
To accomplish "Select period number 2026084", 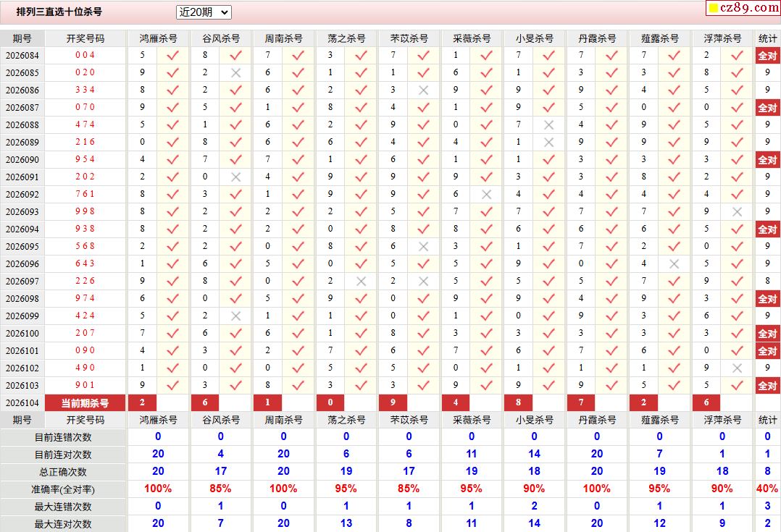I will click(22, 55).
